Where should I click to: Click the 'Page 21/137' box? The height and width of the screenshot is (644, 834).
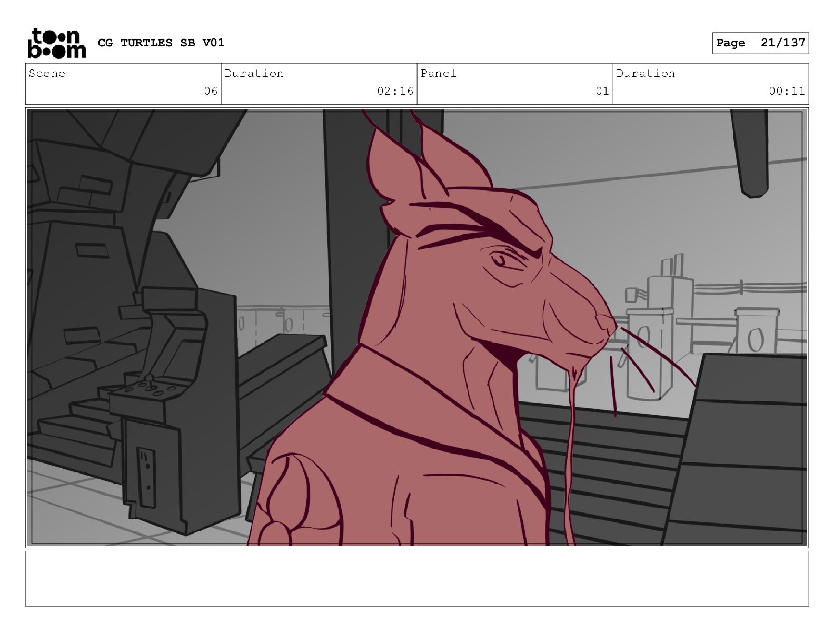click(760, 43)
